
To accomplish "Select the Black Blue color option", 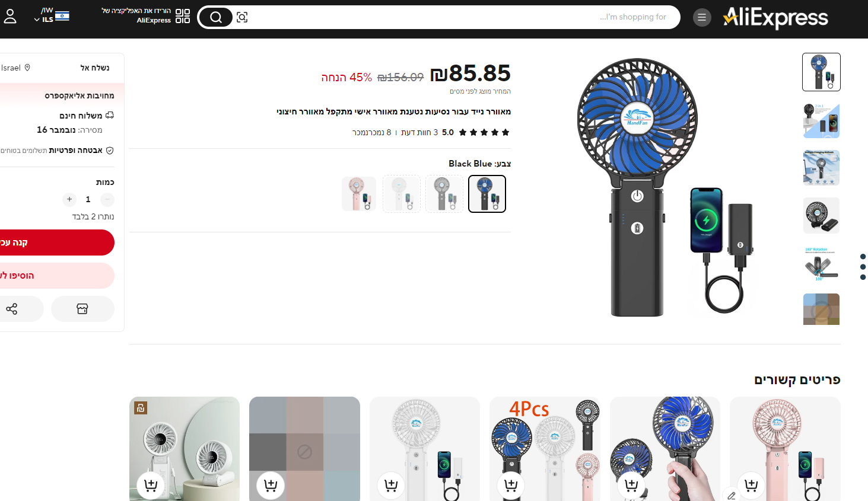I will click(487, 194).
